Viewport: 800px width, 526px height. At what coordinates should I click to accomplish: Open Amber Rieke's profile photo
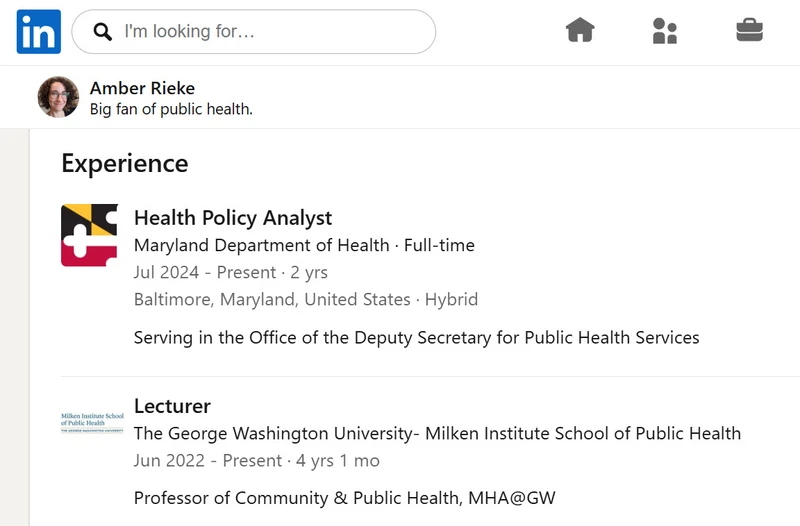coord(58,97)
